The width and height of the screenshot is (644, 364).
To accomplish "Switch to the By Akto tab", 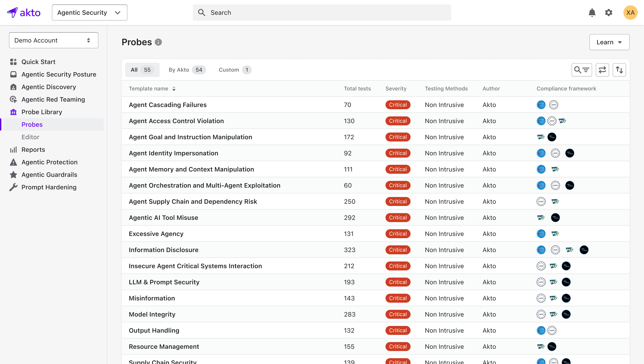I will (x=186, y=70).
